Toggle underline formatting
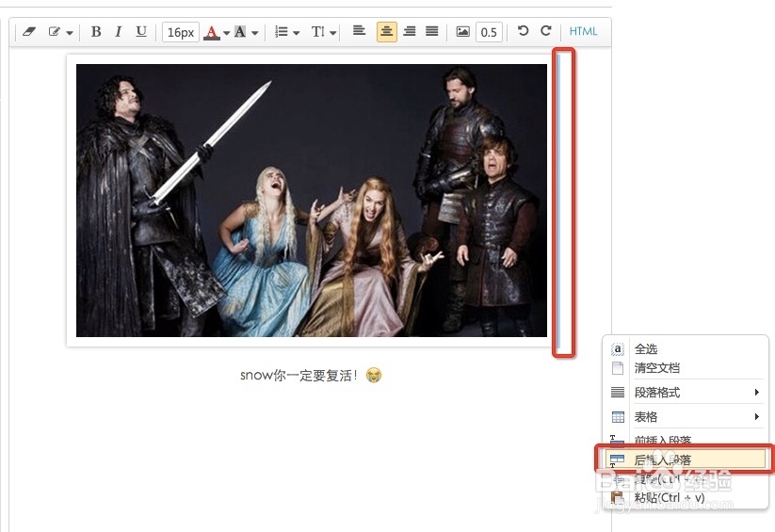 click(x=141, y=32)
